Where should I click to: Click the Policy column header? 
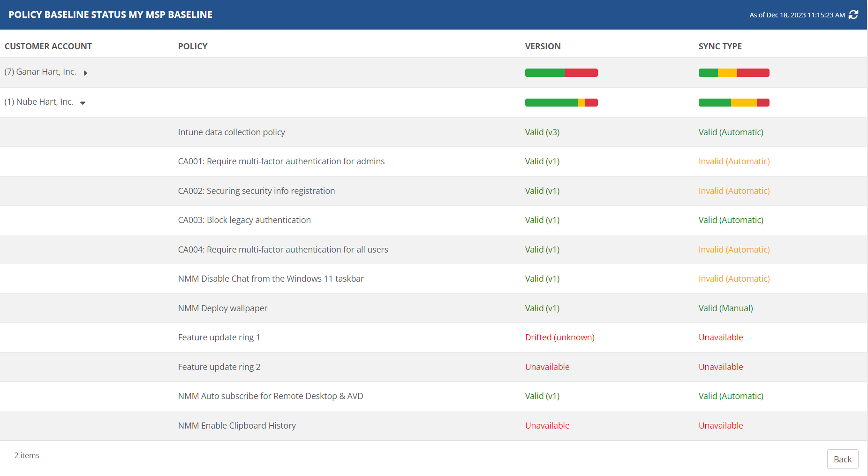[x=192, y=46]
